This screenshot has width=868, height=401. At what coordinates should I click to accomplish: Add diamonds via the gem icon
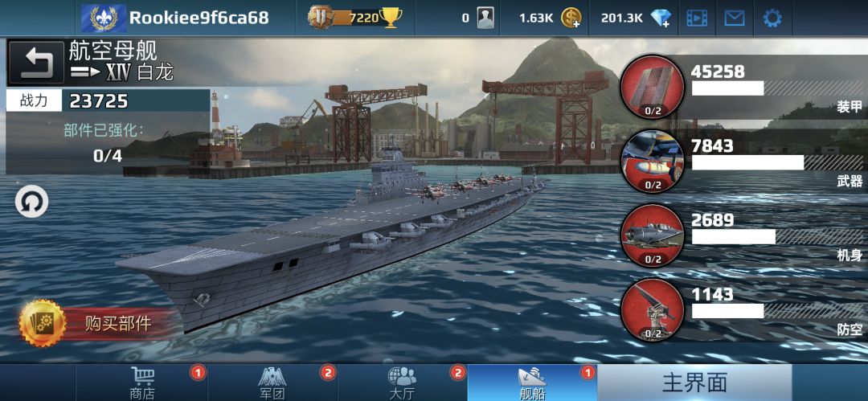click(661, 18)
